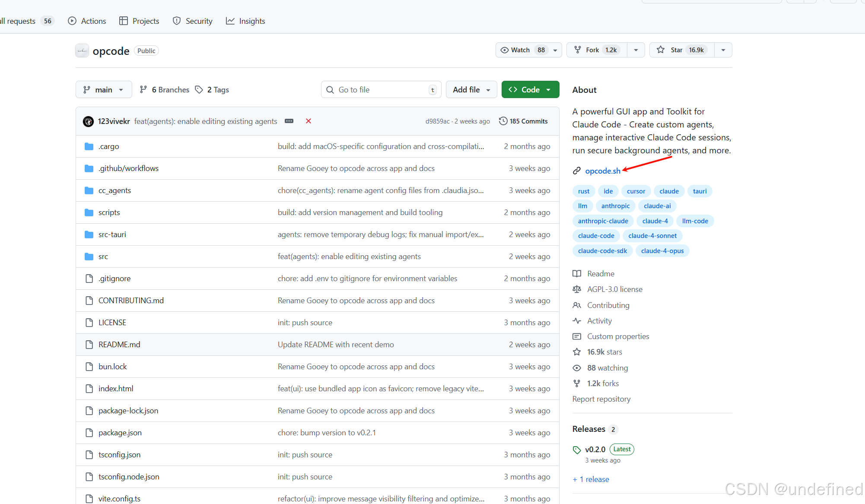
Task: View the 6 Branches link
Action: coord(165,89)
